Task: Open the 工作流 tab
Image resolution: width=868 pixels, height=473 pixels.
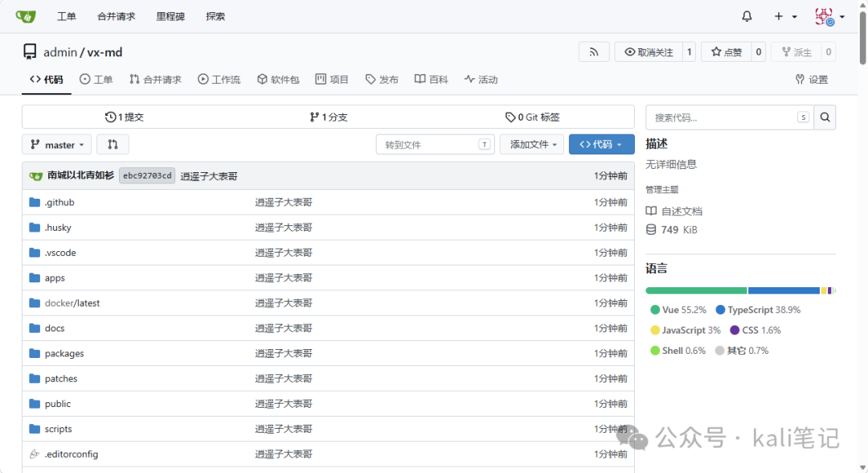Action: click(219, 79)
